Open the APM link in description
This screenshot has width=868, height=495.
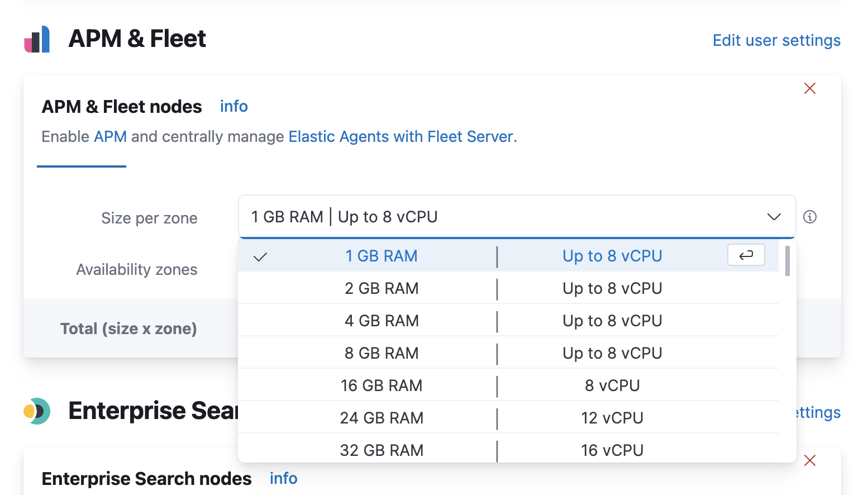(x=110, y=137)
